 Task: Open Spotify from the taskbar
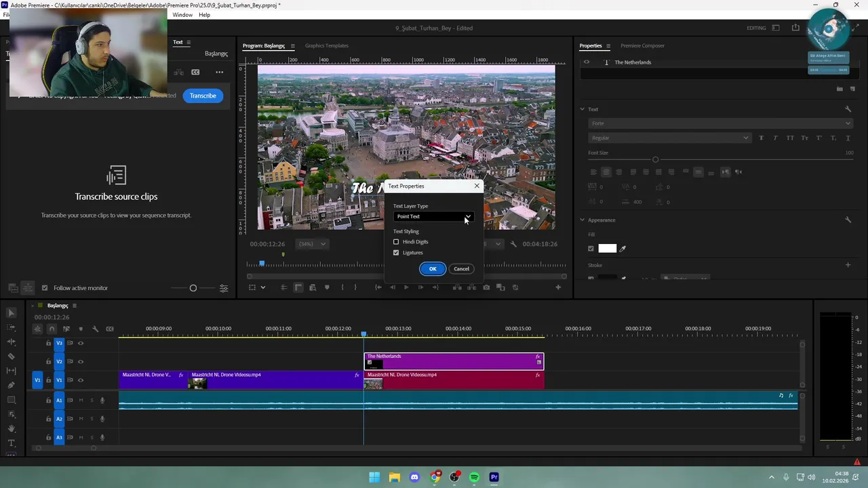pyautogui.click(x=474, y=477)
